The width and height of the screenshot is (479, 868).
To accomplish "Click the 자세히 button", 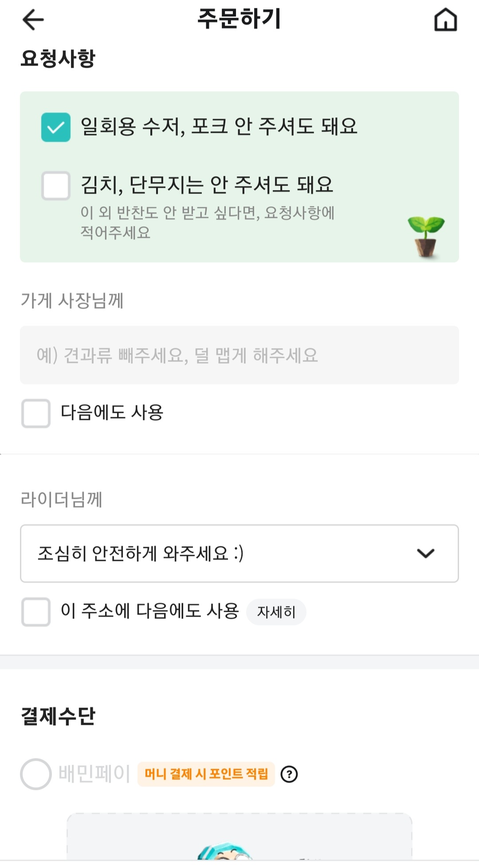I will 276,612.
